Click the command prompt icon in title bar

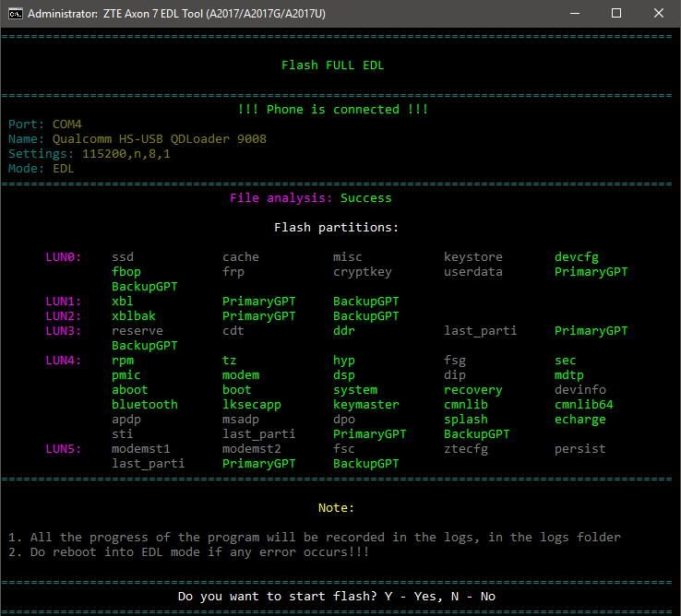click(15, 14)
